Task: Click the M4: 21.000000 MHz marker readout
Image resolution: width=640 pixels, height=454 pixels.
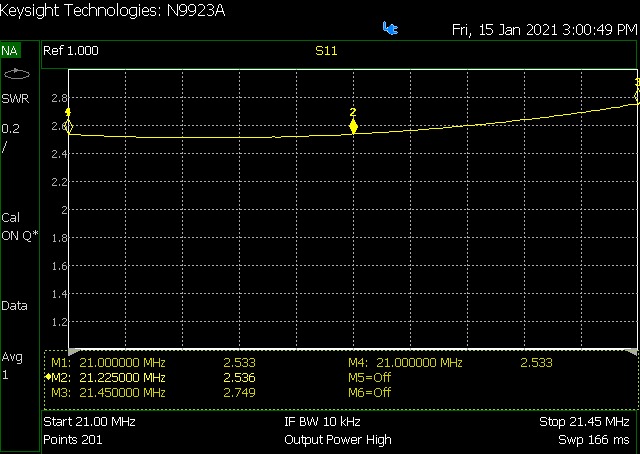Action: [450, 363]
